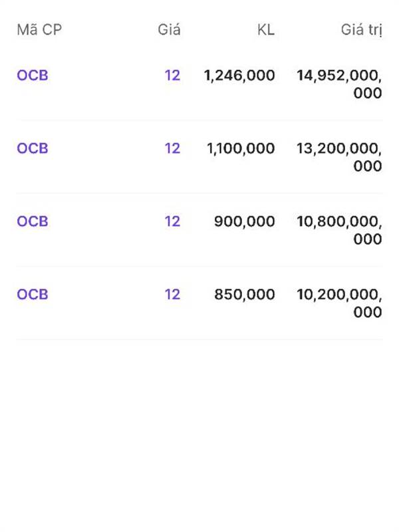Screen dimensions: 399x532
Task: Select the 850,000 volume cell
Action: 244,295
